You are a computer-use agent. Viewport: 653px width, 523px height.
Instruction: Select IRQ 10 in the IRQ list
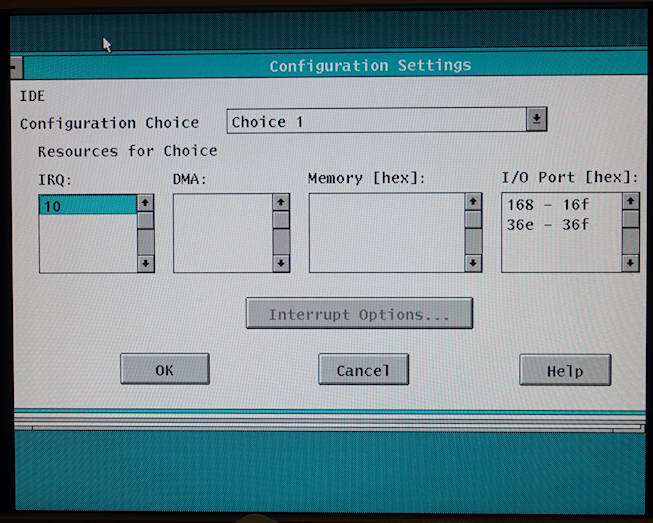88,206
